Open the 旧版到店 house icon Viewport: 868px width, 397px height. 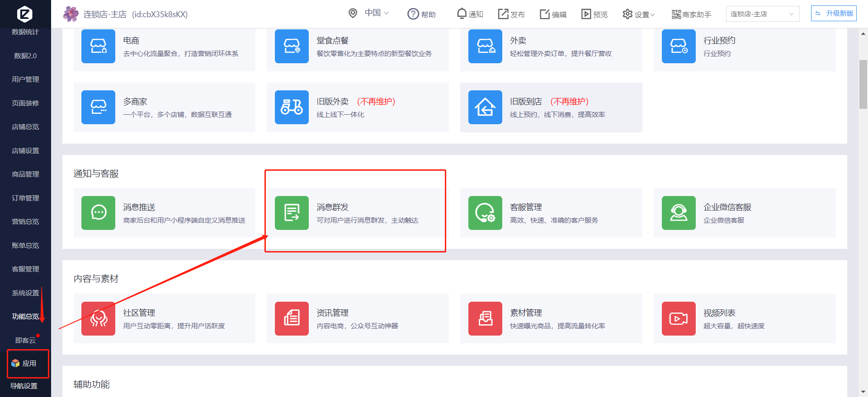click(485, 107)
